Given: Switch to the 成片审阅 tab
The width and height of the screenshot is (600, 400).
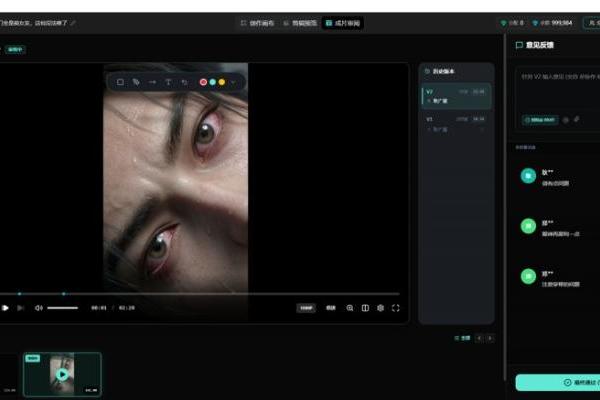Looking at the screenshot, I should 343,23.
